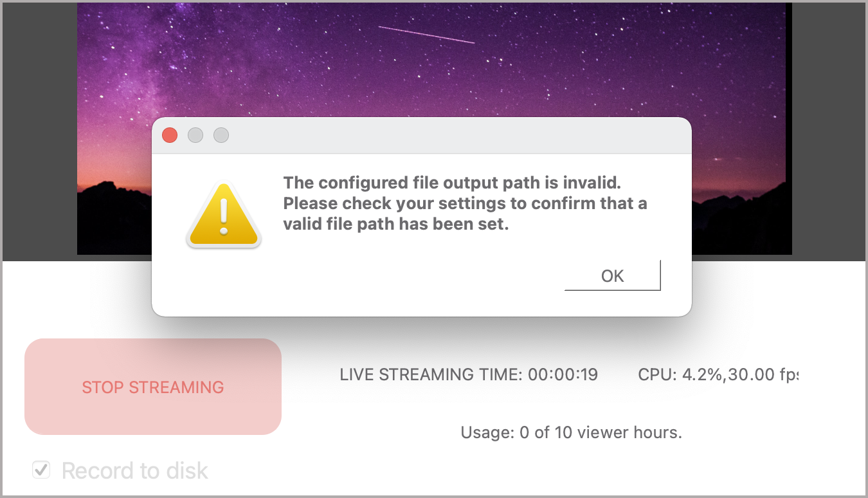Click the gray bar right of the preview
The image size is (868, 498).
(x=828, y=129)
